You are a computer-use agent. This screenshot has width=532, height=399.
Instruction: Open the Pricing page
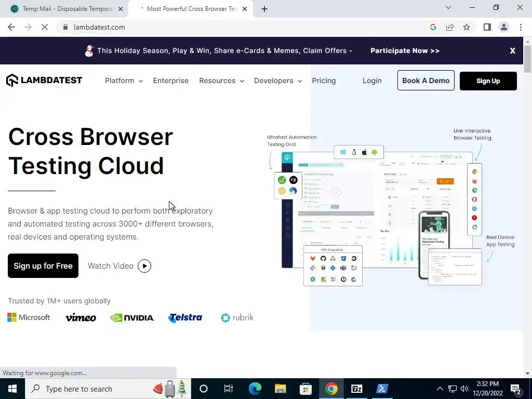coord(324,81)
